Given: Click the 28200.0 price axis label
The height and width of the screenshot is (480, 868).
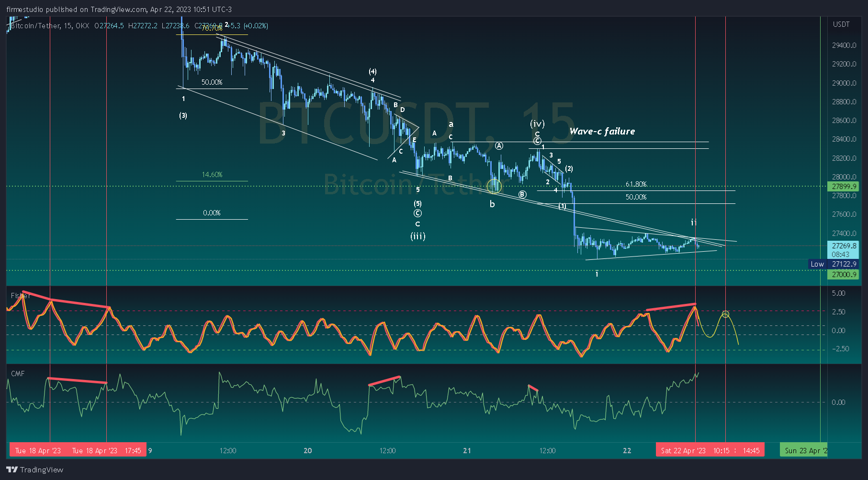Looking at the screenshot, I should coord(844,158).
